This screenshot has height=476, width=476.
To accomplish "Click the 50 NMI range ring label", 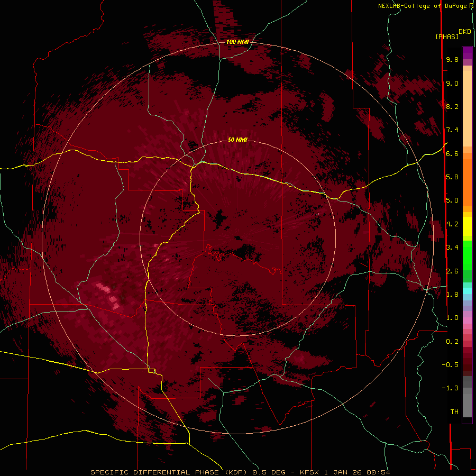I will click(x=237, y=140).
